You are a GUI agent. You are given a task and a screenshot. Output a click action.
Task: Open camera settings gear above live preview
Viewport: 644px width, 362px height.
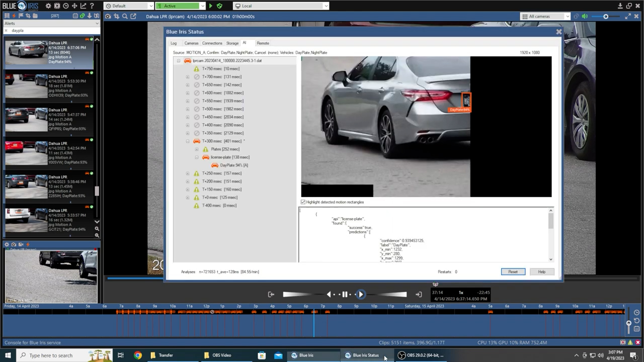click(7, 244)
